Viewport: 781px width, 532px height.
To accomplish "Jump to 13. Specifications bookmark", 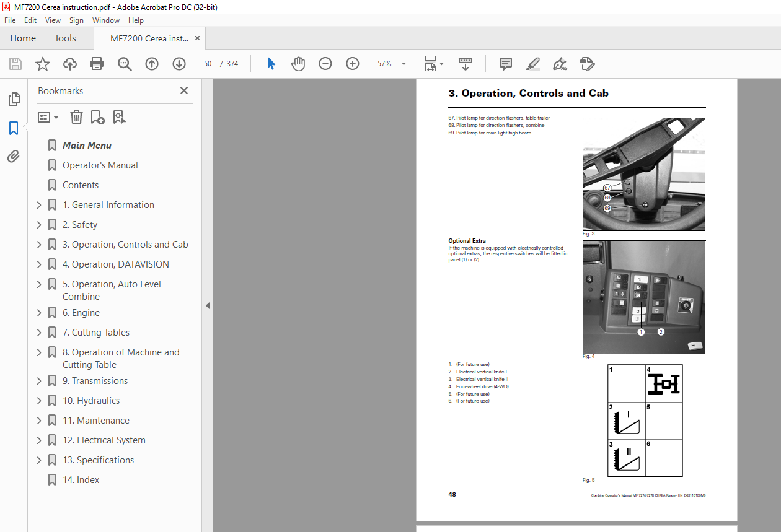I will pos(98,460).
